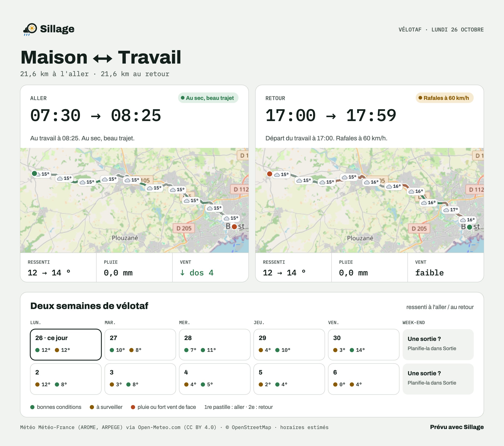Select the day card 26 · ce jour

66,344
